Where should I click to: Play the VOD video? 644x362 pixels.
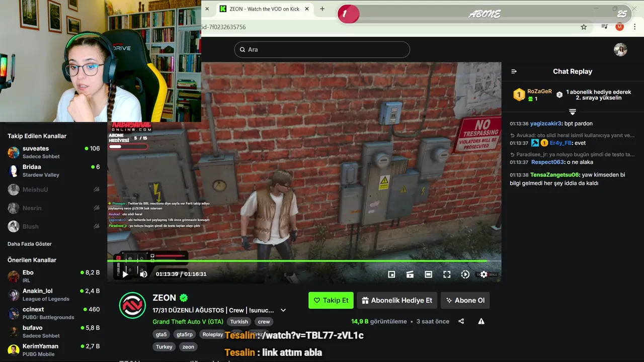[125, 274]
